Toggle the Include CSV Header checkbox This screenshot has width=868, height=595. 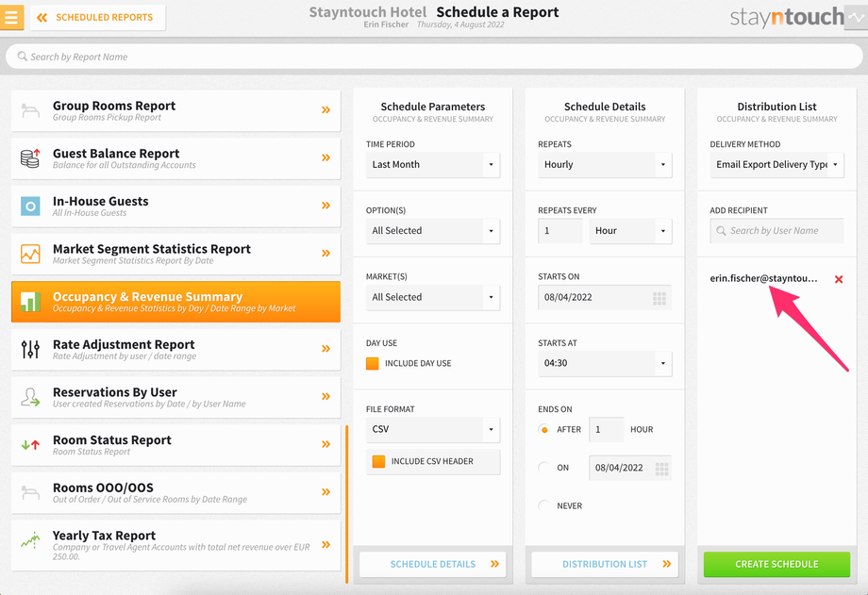click(x=378, y=462)
